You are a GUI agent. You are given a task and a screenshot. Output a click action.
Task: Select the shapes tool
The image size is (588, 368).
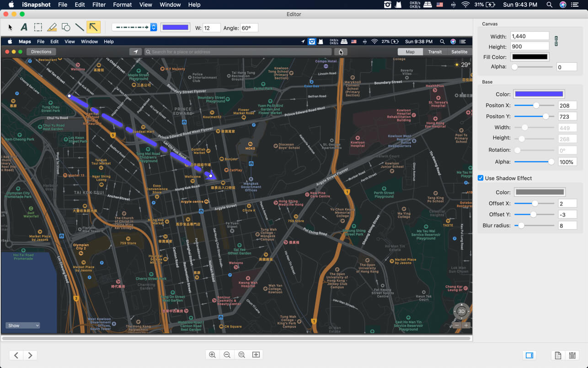click(66, 27)
